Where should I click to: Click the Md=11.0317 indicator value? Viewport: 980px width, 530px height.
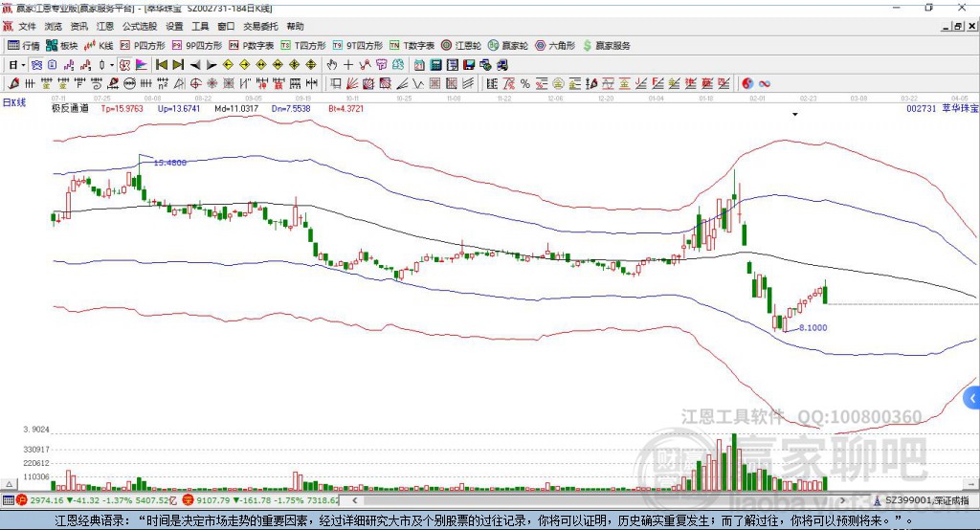tap(236, 109)
